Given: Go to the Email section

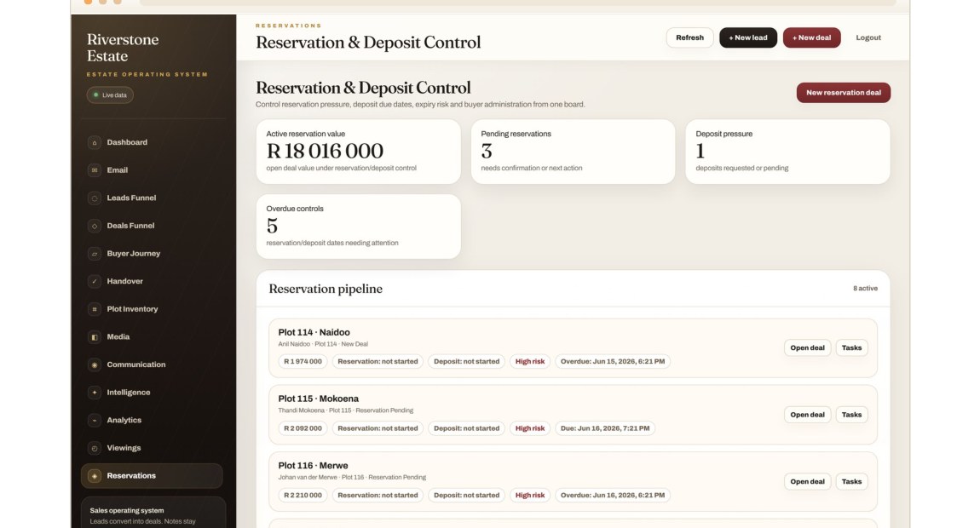Looking at the screenshot, I should [x=152, y=170].
